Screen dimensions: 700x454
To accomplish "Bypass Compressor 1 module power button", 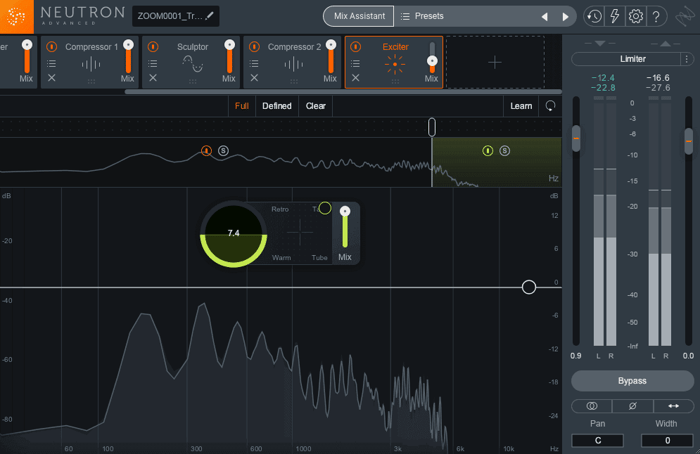I will pyautogui.click(x=52, y=46).
